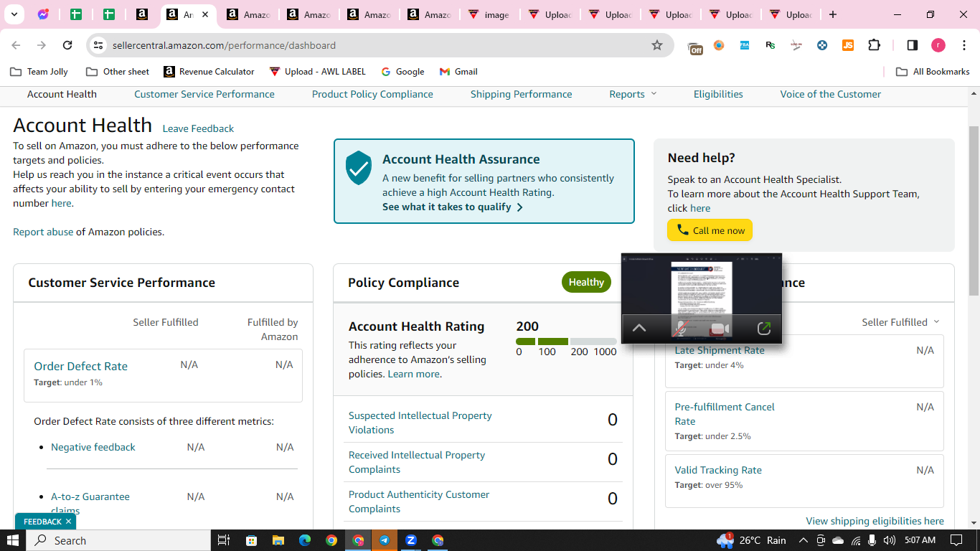This screenshot has height=551, width=980.
Task: Open the Google bookmark
Action: [x=402, y=72]
